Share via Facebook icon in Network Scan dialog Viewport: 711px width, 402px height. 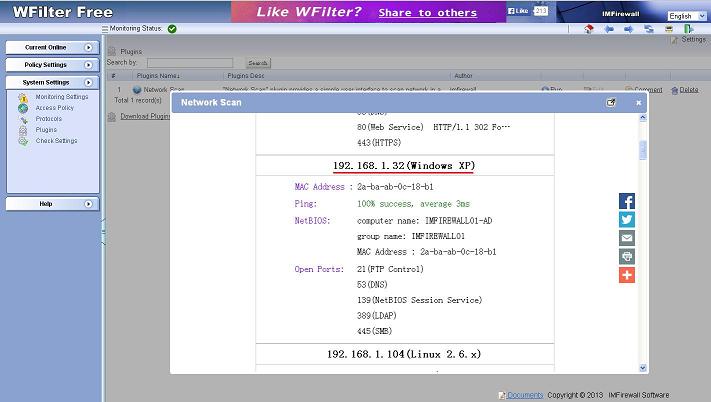coord(627,201)
